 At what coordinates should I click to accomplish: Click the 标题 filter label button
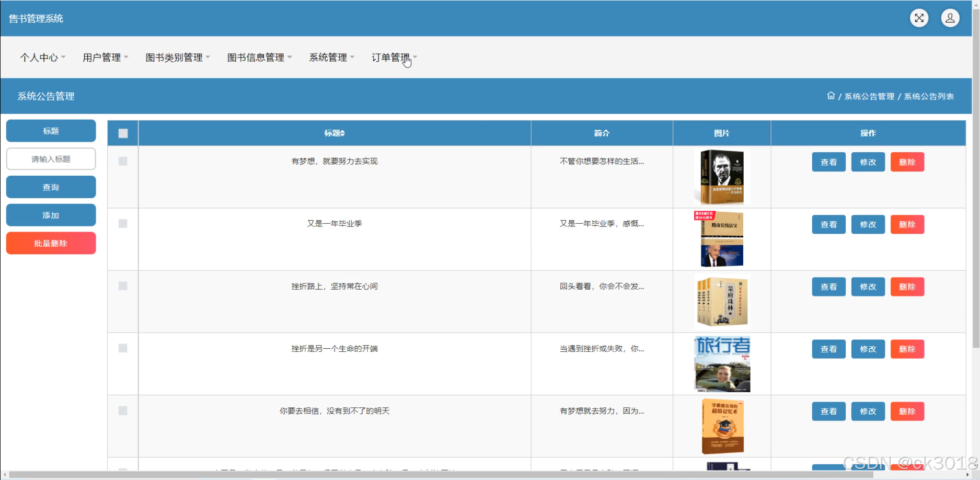[x=51, y=131]
